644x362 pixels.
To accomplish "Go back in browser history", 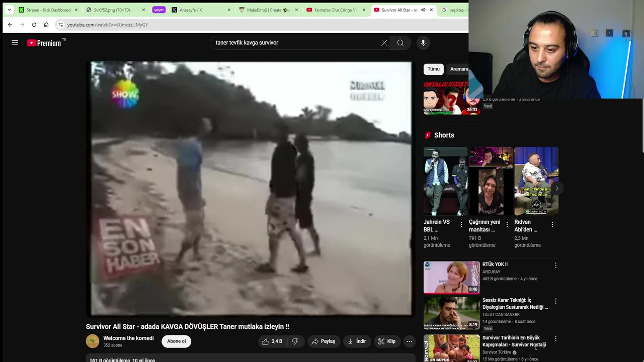I will coord(10,25).
